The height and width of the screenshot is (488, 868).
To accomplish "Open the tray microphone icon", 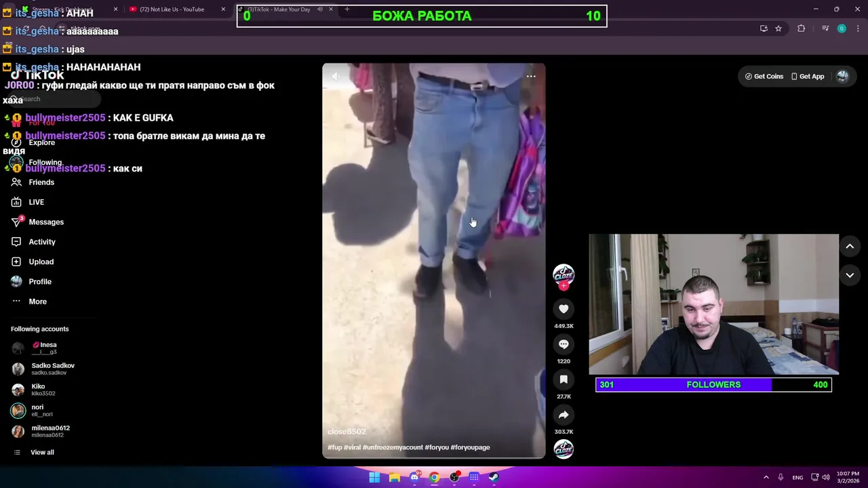I will tap(781, 477).
